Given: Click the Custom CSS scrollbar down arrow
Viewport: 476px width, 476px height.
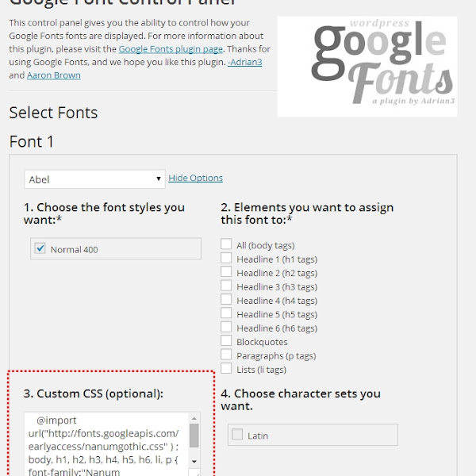Looking at the screenshot, I should [194, 462].
